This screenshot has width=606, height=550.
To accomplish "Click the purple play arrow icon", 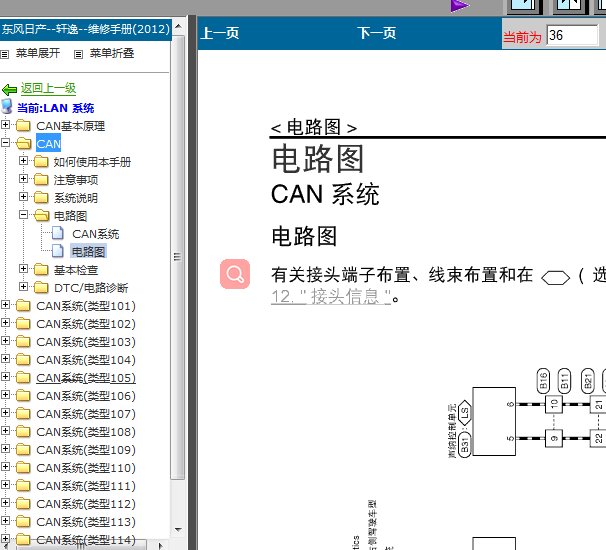I will pos(460,6).
